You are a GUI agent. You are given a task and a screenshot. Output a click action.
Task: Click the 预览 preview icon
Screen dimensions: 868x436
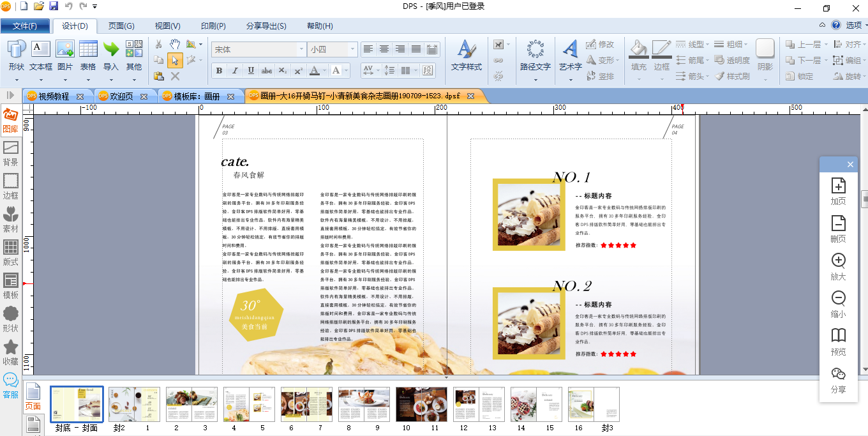(x=838, y=342)
